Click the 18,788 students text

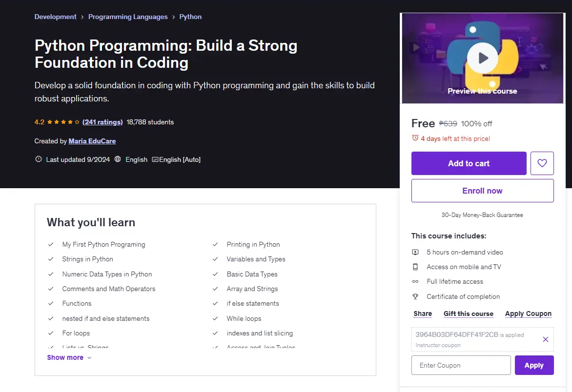[x=150, y=122]
